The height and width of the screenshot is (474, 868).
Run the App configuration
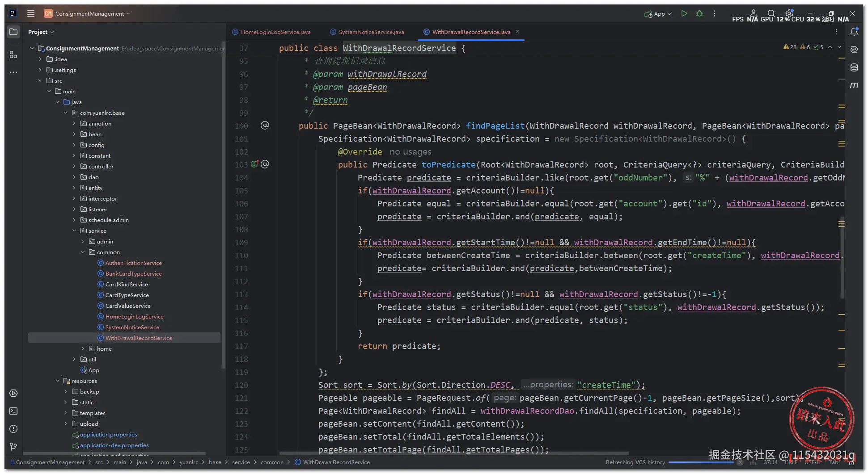click(x=684, y=13)
